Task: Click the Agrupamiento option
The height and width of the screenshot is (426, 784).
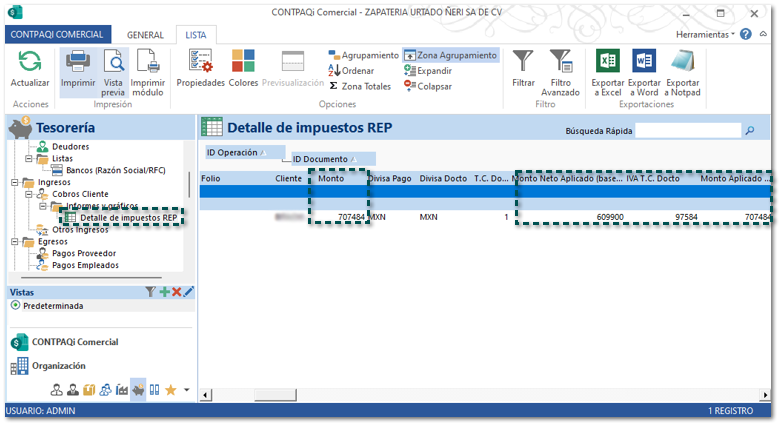Action: tap(364, 55)
